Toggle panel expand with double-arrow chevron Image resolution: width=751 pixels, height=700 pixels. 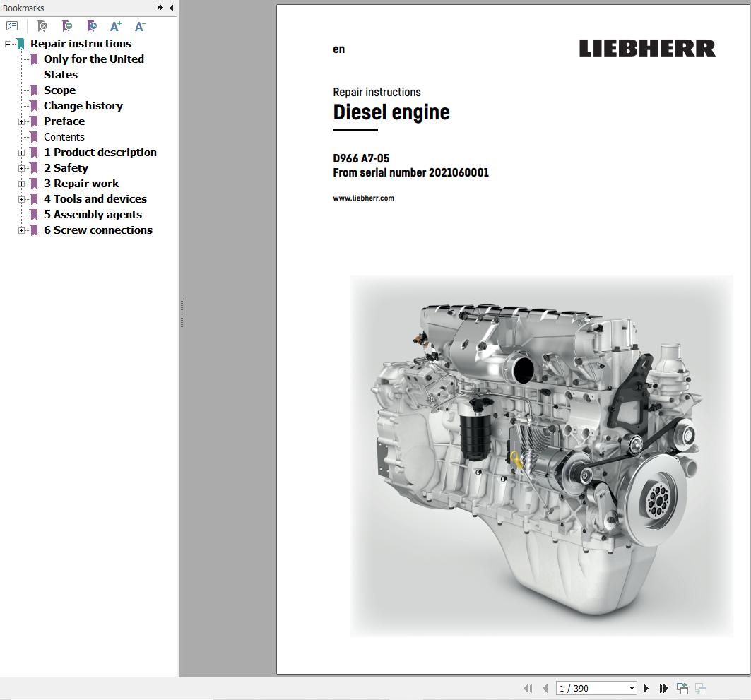coord(160,8)
